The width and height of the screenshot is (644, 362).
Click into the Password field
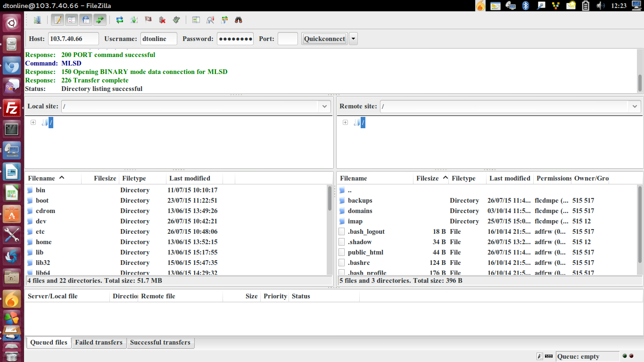(x=235, y=39)
